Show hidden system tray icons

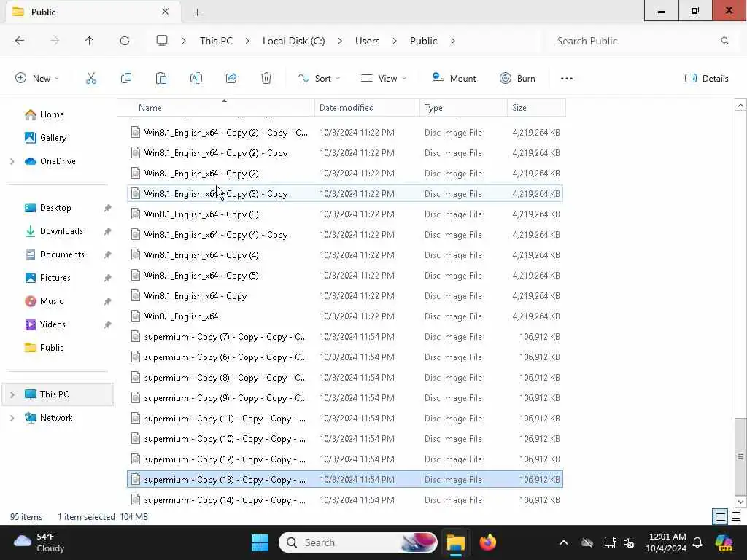564,542
